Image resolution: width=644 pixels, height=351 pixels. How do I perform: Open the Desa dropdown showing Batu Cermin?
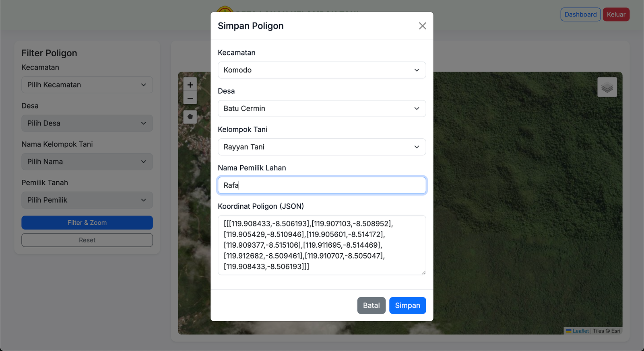click(x=322, y=109)
